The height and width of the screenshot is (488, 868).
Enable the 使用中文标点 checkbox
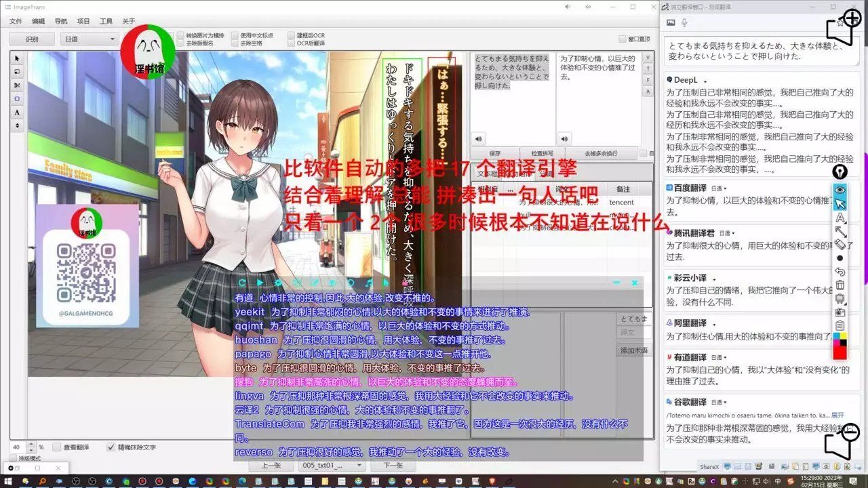[235, 35]
